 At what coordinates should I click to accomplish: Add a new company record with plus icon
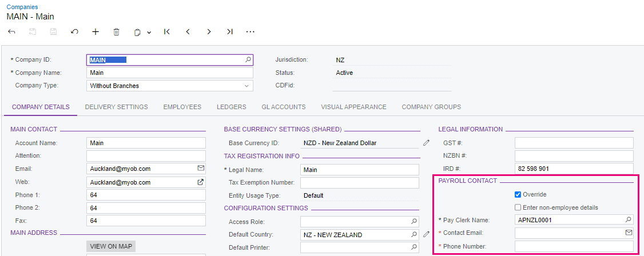click(x=96, y=32)
